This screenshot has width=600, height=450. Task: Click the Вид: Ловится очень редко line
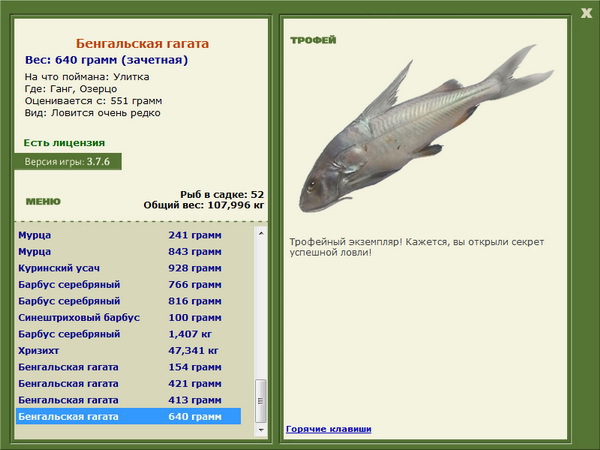93,113
